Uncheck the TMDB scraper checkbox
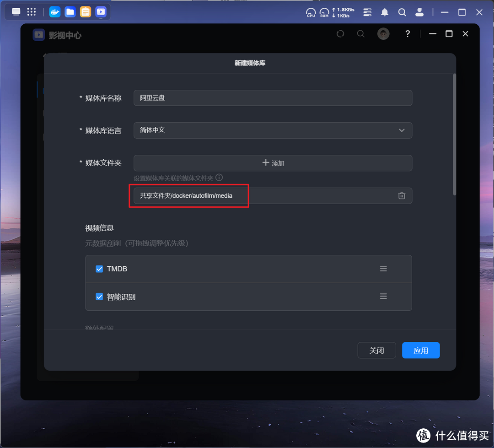Viewport: 494px width, 448px height. pyautogui.click(x=99, y=269)
